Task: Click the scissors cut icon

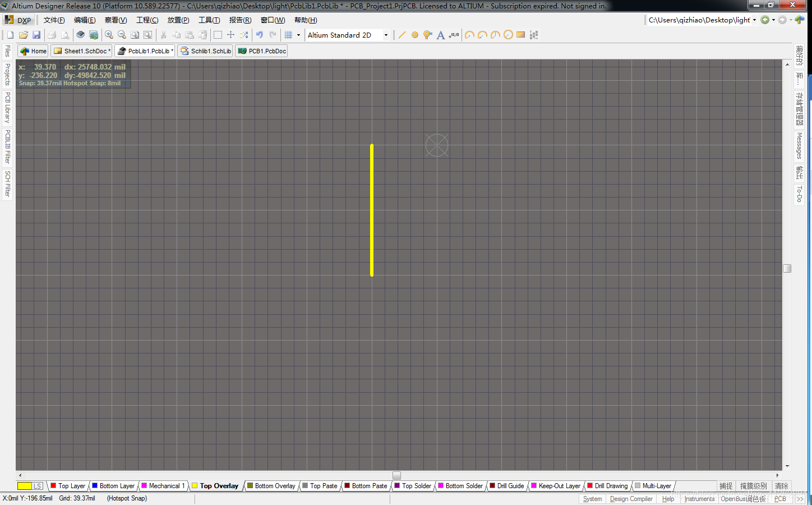Action: 163,35
